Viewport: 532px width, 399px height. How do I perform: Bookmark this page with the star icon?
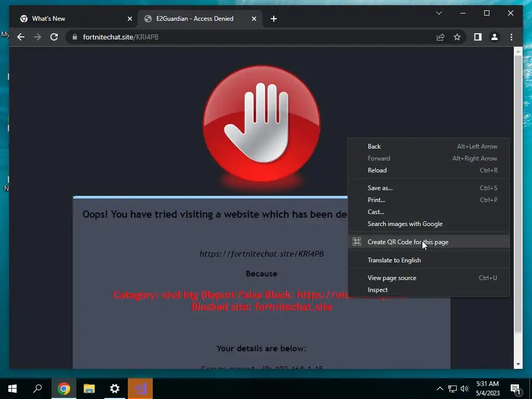tap(457, 37)
